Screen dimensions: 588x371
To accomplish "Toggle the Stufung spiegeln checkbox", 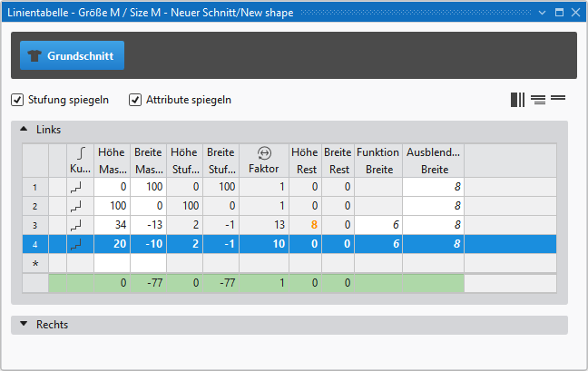I will pyautogui.click(x=17, y=100).
